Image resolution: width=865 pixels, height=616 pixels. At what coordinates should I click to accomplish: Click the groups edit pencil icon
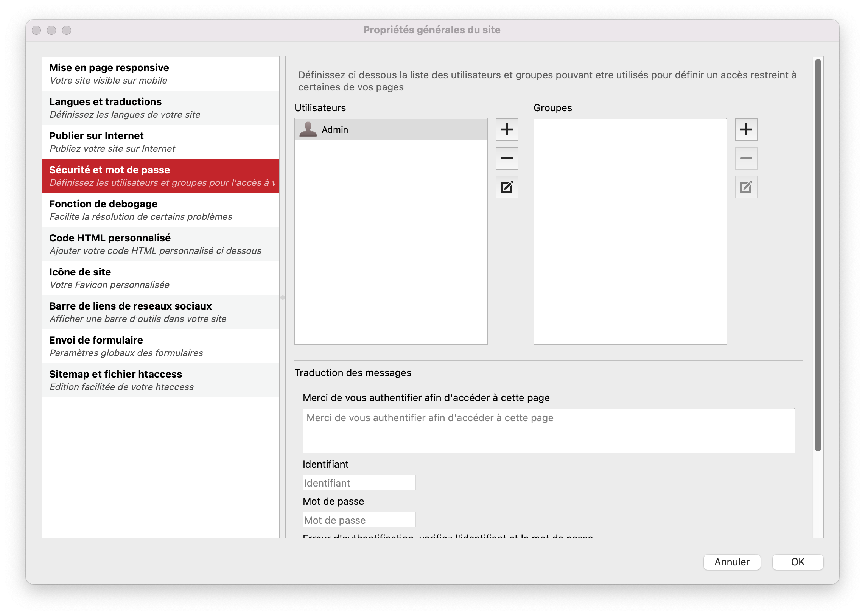pos(745,187)
